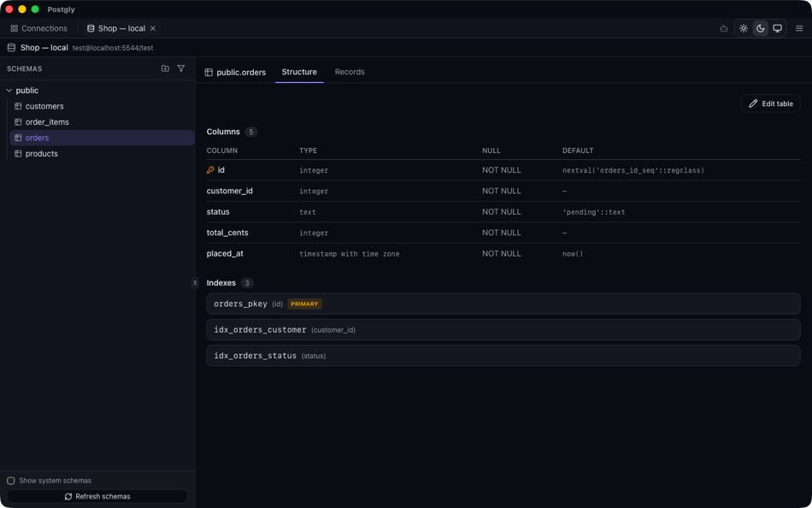Screen dimensions: 812x508
Task: Click the PRIMARY badge
Action: [x=304, y=304]
